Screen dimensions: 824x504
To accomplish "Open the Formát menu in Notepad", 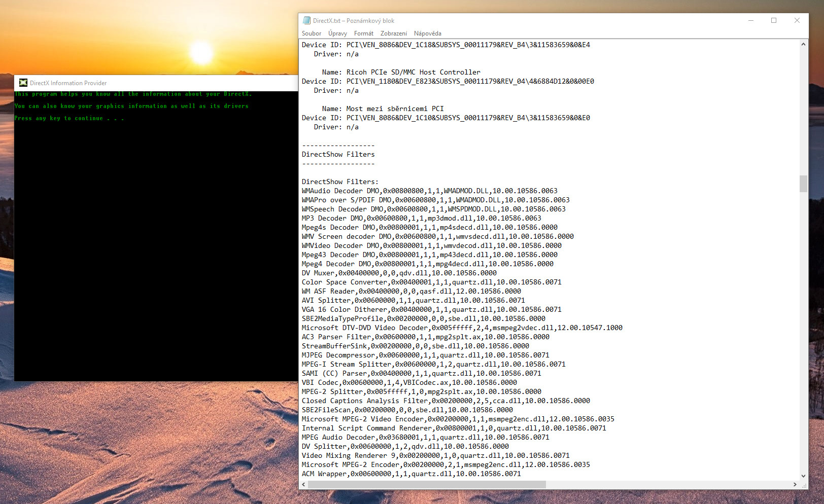I will click(363, 33).
